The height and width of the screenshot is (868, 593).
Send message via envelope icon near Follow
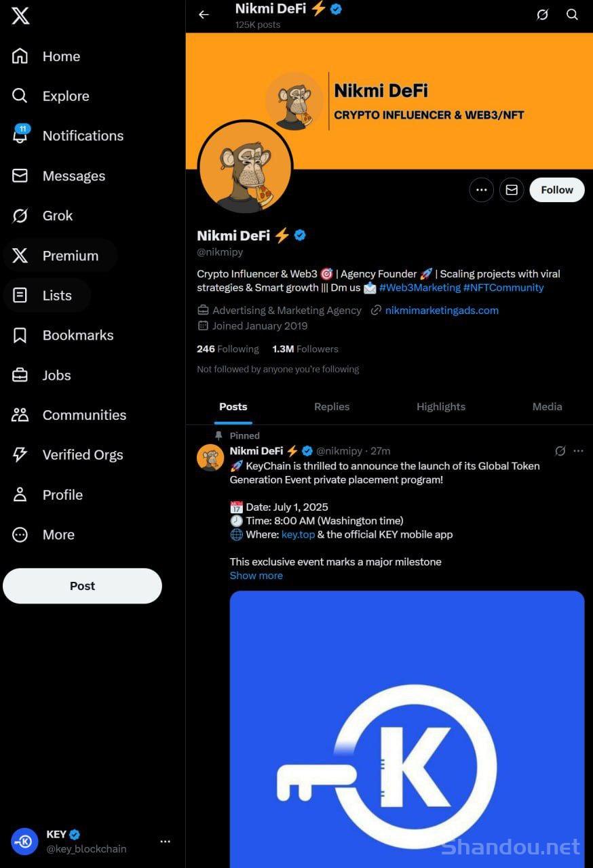[x=512, y=190]
